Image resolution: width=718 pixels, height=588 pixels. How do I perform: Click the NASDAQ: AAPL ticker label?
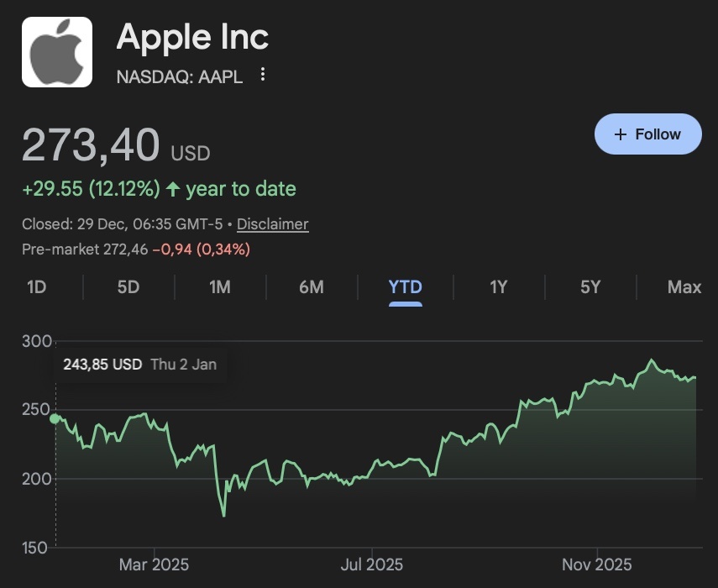click(x=179, y=76)
